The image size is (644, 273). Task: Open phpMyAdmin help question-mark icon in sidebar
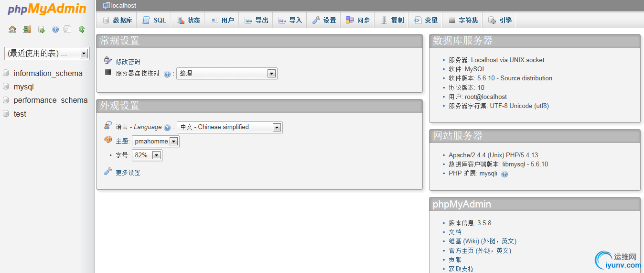click(x=55, y=30)
